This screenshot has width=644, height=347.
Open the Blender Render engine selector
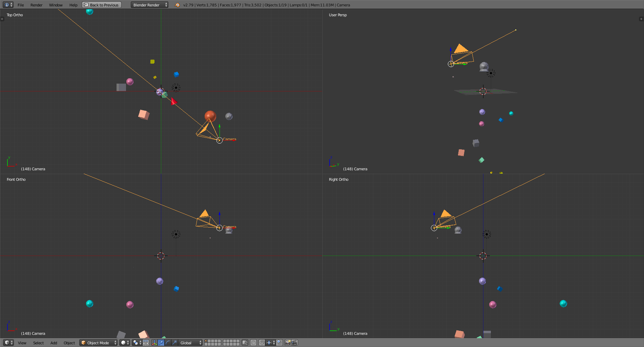click(148, 5)
